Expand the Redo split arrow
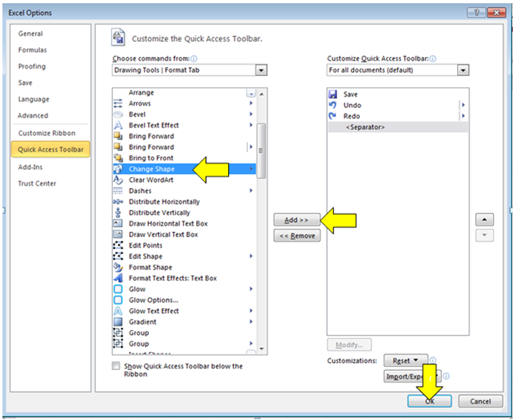516x420 pixels. coord(463,116)
